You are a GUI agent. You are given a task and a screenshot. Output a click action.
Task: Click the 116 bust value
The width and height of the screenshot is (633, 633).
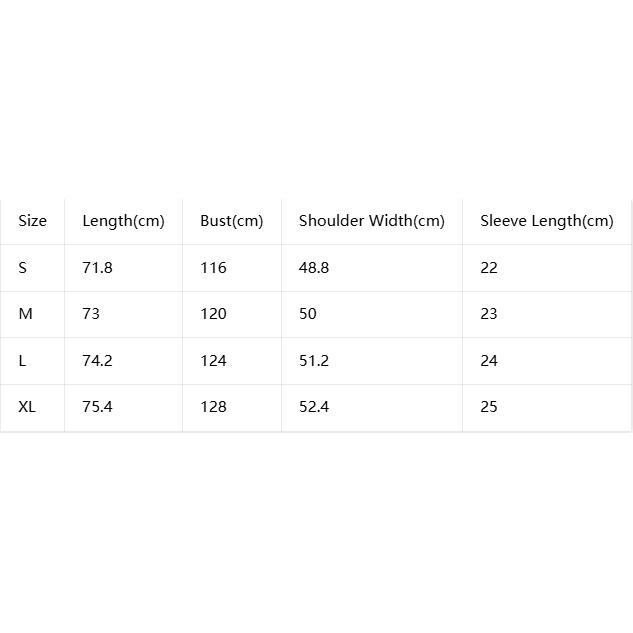coord(214,268)
